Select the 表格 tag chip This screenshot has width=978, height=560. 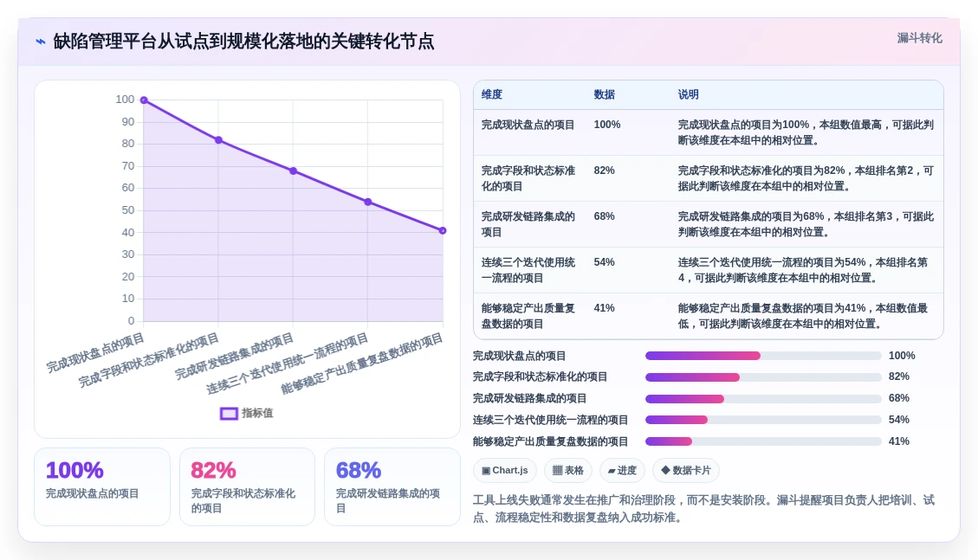(x=567, y=470)
